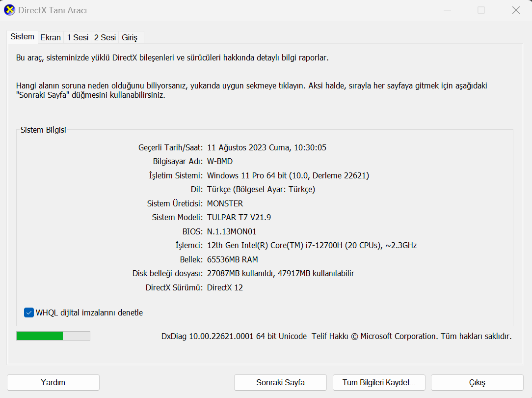Click the DxDiag 10.00.22621.0001 version text
This screenshot has height=398, width=532.
point(234,336)
